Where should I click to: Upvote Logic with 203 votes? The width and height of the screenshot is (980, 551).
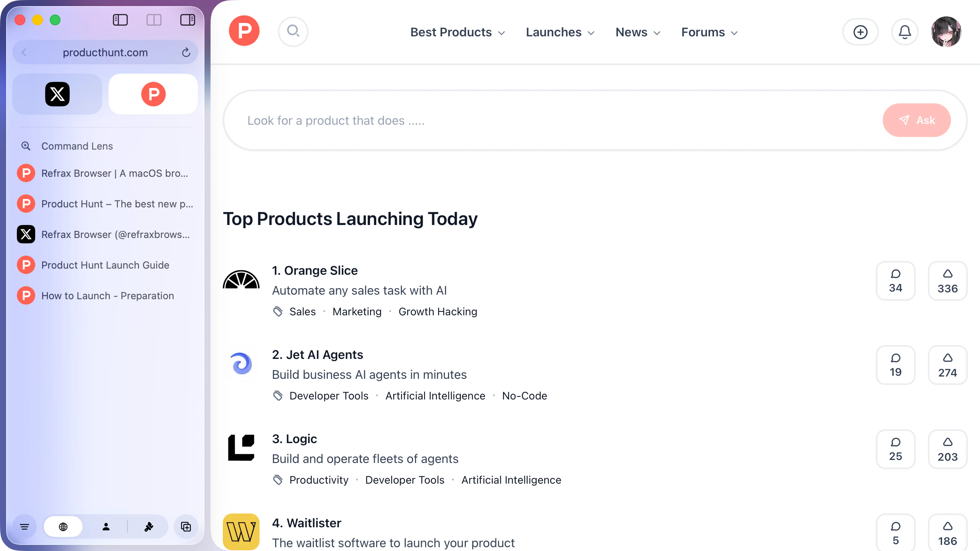coord(948,449)
